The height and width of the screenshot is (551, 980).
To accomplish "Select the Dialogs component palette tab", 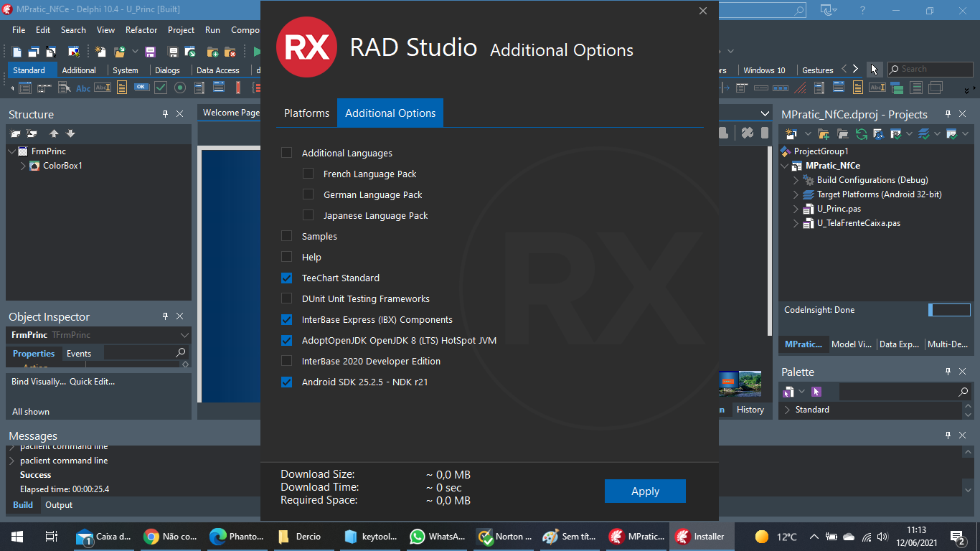I will 167,70.
